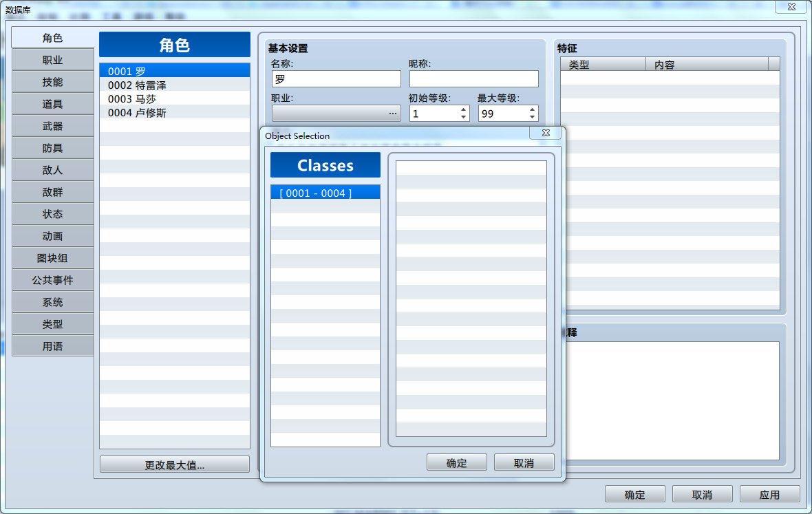
Task: Select actor 0001 罗 in the list
Action: (x=175, y=71)
